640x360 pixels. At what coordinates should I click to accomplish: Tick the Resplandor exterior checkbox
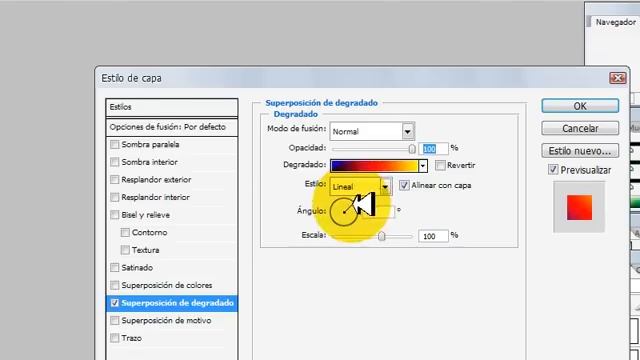tap(115, 180)
